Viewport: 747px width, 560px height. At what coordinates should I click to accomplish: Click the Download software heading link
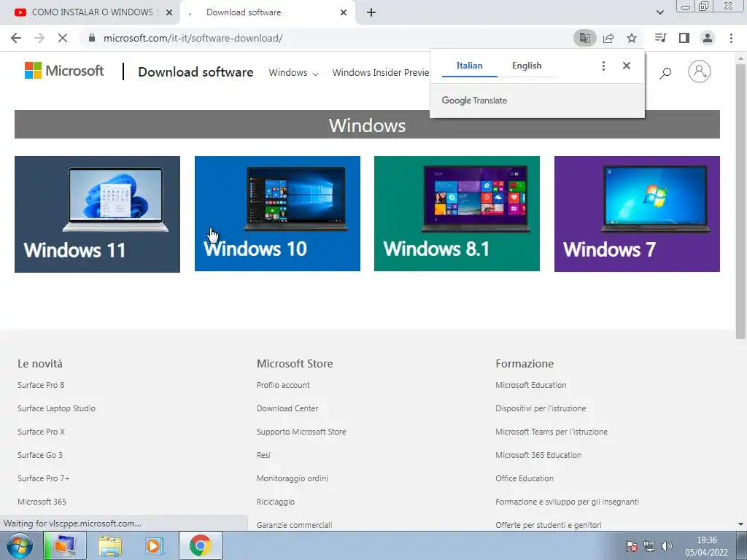click(x=196, y=72)
